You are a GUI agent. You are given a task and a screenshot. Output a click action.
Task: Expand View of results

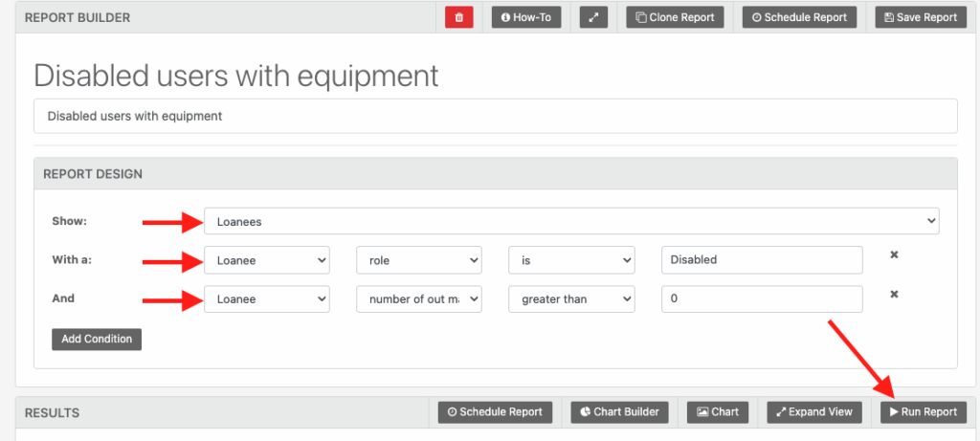click(x=814, y=412)
